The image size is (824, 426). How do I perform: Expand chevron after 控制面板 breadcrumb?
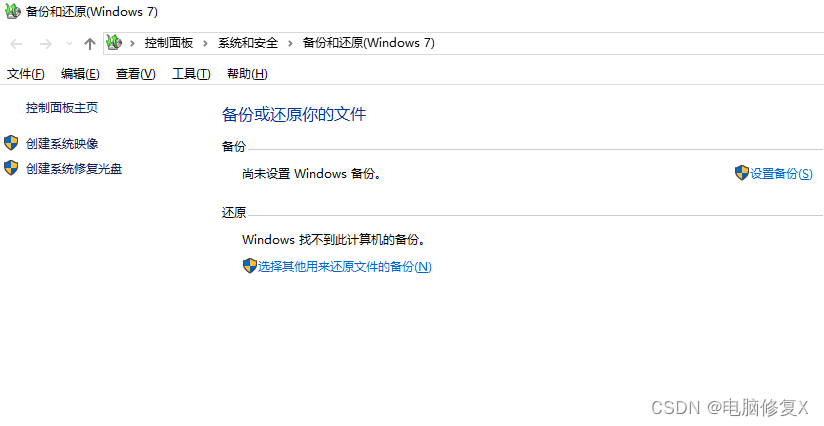(205, 44)
